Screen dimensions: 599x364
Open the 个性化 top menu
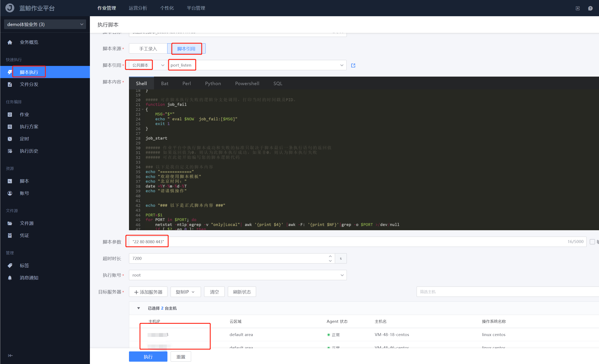(x=167, y=8)
